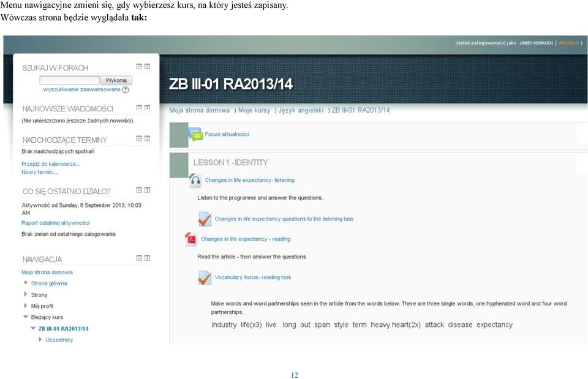Click the headphones icon for listening activity
The height and width of the screenshot is (379, 588).
coord(195,180)
